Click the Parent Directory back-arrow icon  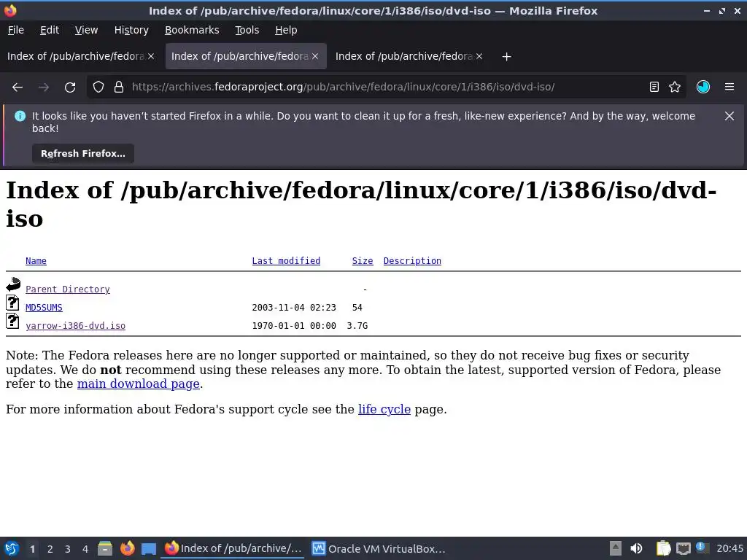[13, 284]
